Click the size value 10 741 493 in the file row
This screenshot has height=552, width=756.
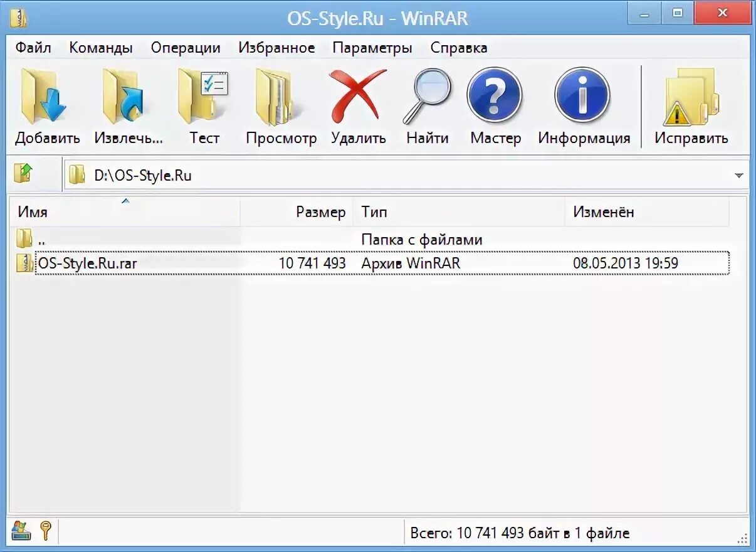(x=312, y=263)
